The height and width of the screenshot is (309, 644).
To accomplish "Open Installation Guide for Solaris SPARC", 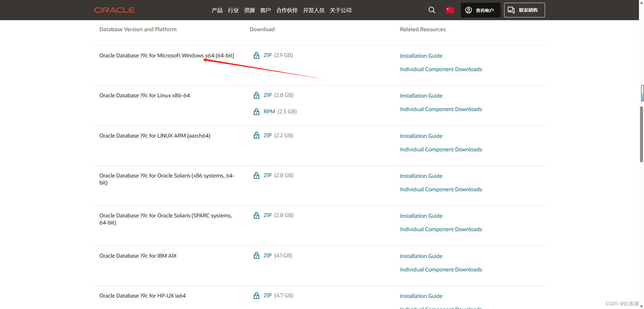I will [421, 216].
